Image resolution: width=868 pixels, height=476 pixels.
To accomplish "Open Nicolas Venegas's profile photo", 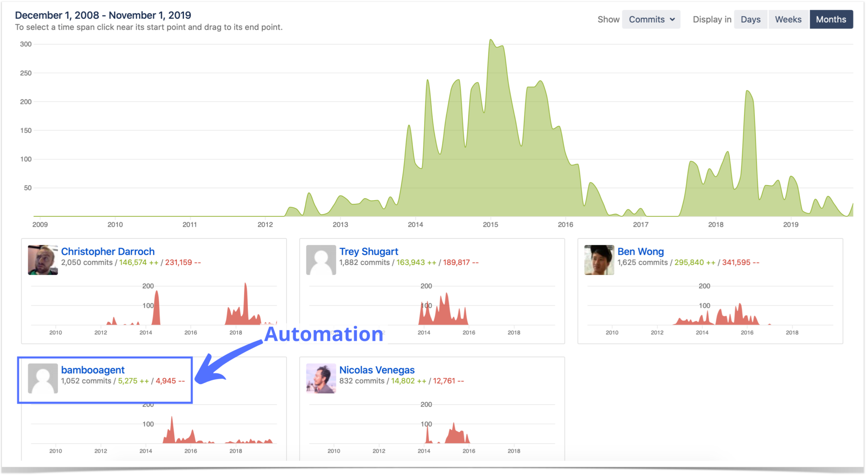I will (321, 378).
